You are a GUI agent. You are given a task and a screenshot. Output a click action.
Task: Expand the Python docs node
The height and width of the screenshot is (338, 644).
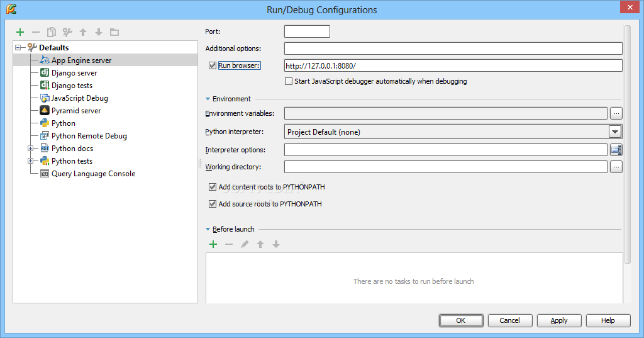(30, 149)
